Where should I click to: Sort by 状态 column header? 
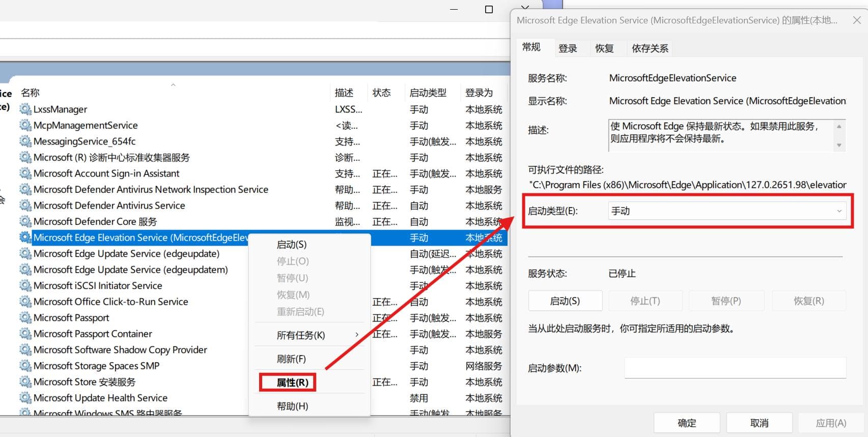tap(381, 93)
